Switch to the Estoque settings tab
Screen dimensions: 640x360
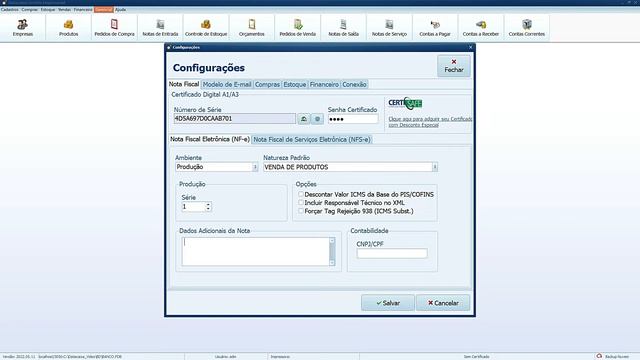295,84
